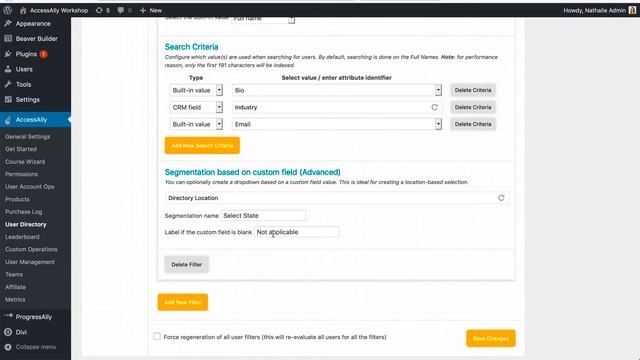Click Add New Search Criteria button
Image resolution: width=640 pixels, height=360 pixels.
pyautogui.click(x=202, y=146)
